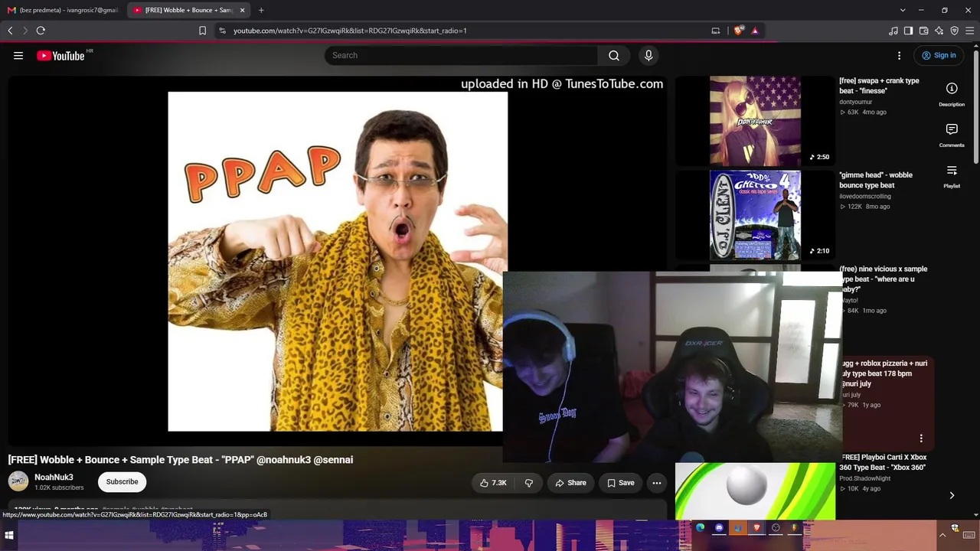Open the Playlist panel
980x551 pixels.
[952, 176]
